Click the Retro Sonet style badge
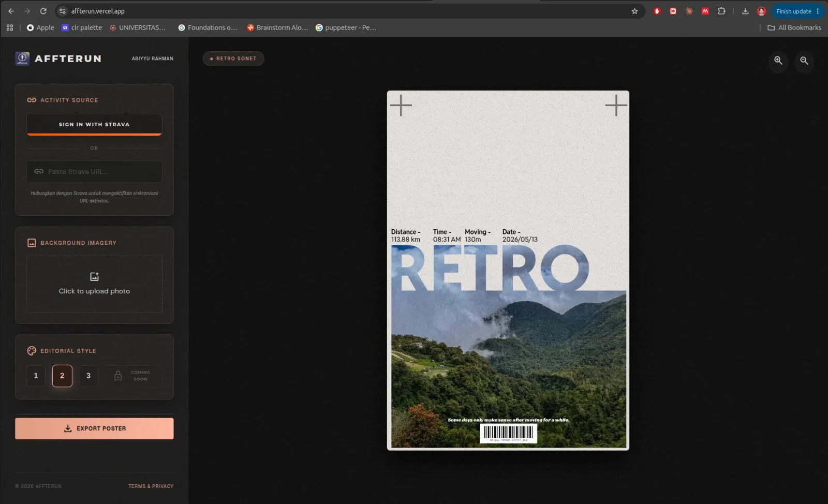The height and width of the screenshot is (504, 828). point(233,58)
